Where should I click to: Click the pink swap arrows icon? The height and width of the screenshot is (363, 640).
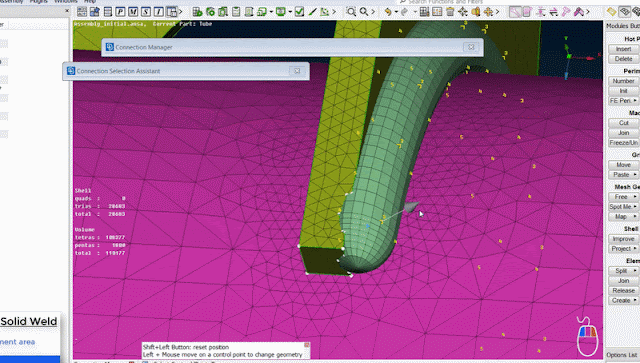click(x=553, y=12)
